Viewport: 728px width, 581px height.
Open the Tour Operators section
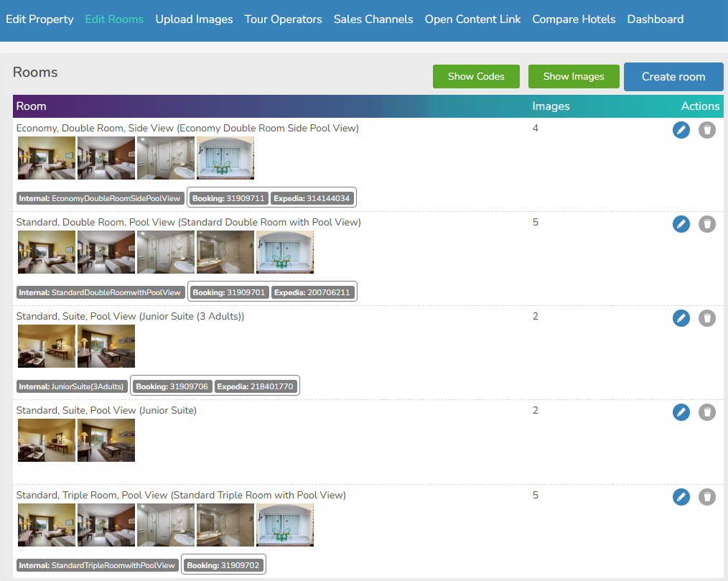click(283, 19)
